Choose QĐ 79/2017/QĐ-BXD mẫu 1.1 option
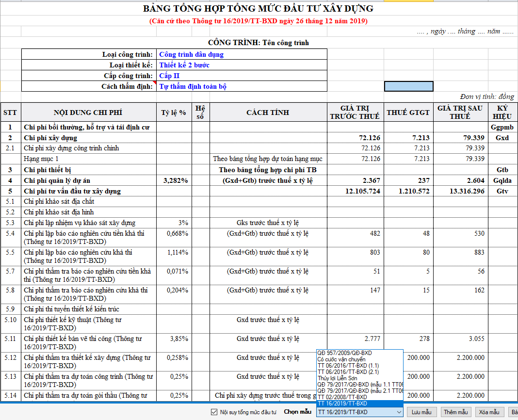The image size is (518, 420). [x=360, y=384]
